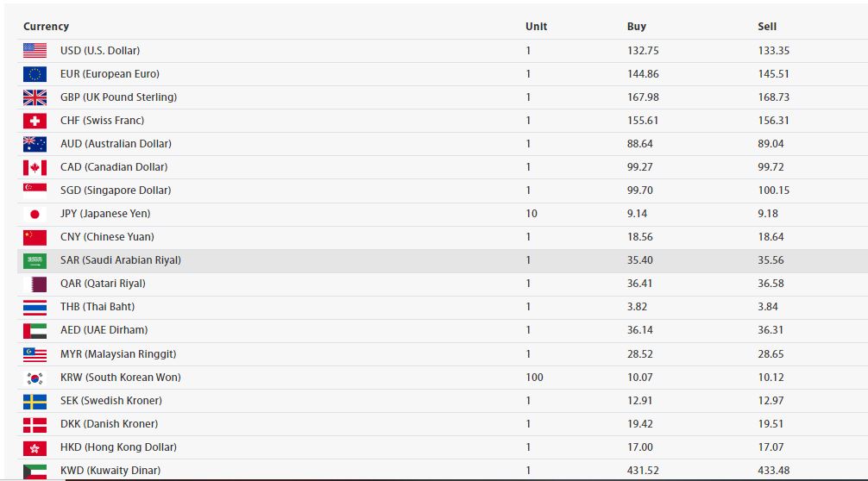
Task: Select MYR (Malaysian Ringgit) currency name
Action: tap(118, 354)
